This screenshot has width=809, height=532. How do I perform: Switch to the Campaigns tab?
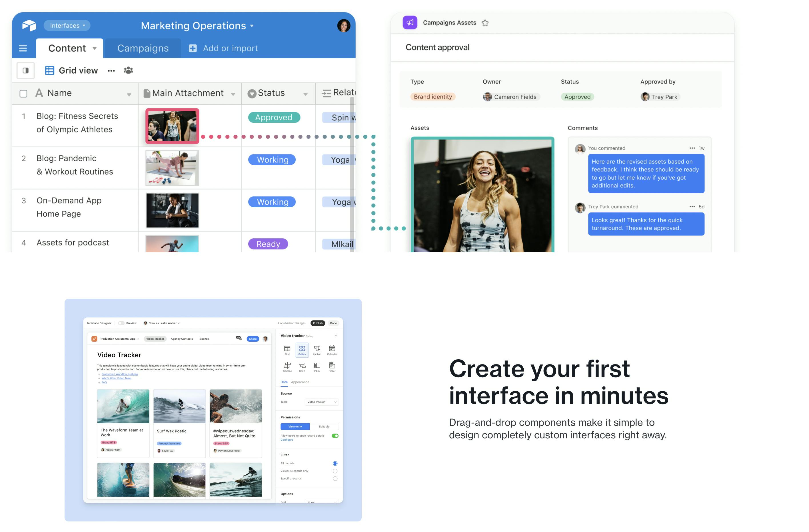[143, 48]
